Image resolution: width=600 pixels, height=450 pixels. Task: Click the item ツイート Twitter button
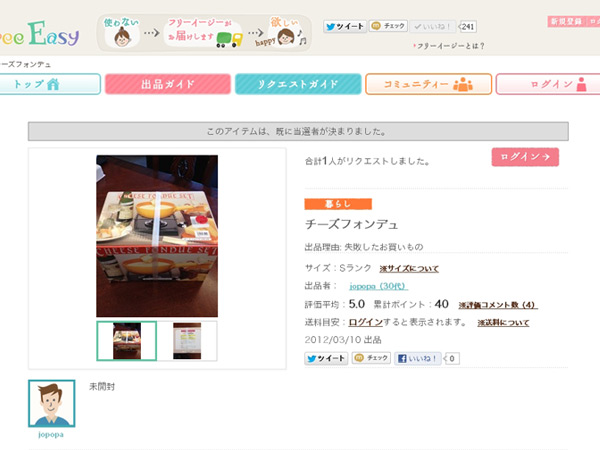tap(326, 359)
